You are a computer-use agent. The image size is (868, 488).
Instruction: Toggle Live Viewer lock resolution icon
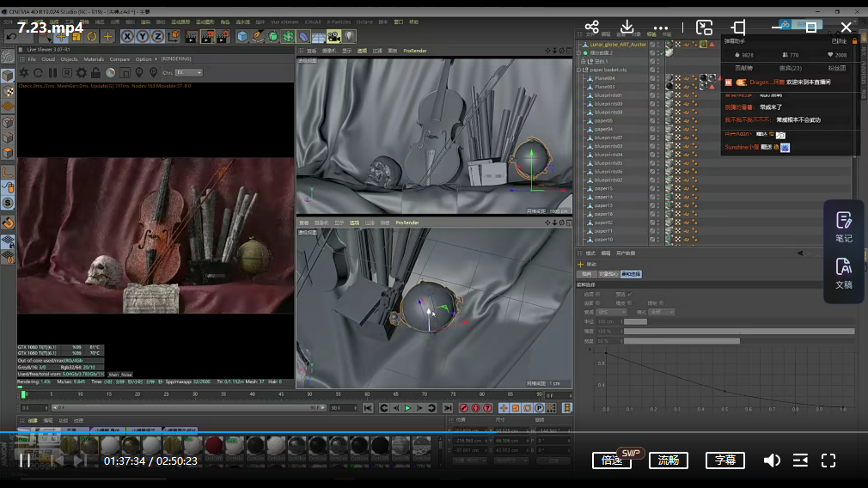coord(95,72)
